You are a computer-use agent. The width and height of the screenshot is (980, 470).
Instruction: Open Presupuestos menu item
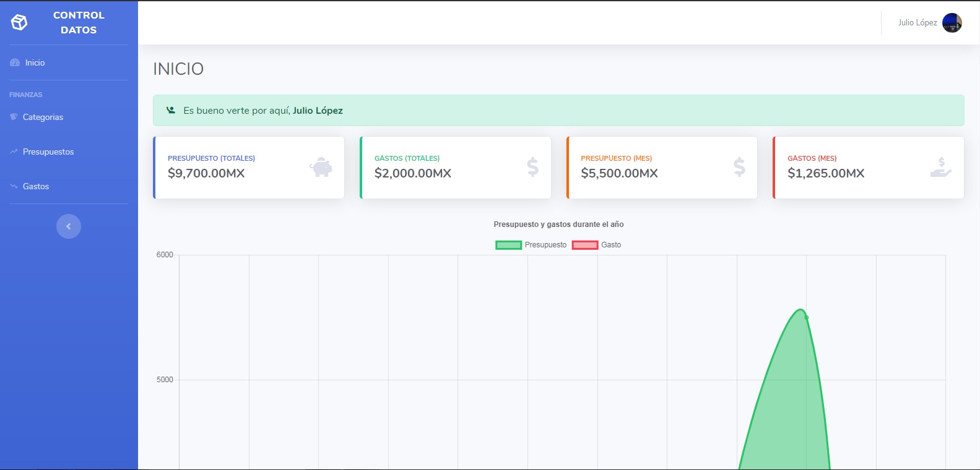click(48, 152)
